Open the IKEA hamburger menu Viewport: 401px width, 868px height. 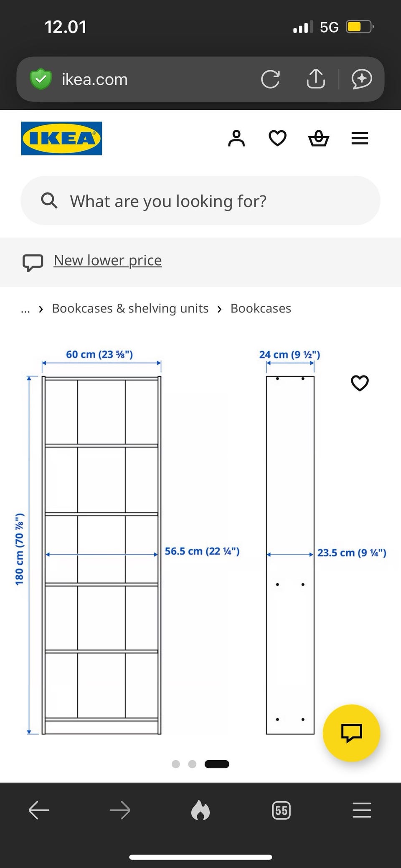(x=360, y=138)
